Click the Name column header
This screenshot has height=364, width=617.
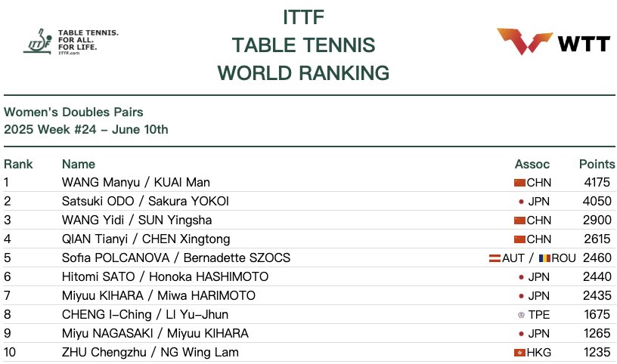[79, 164]
